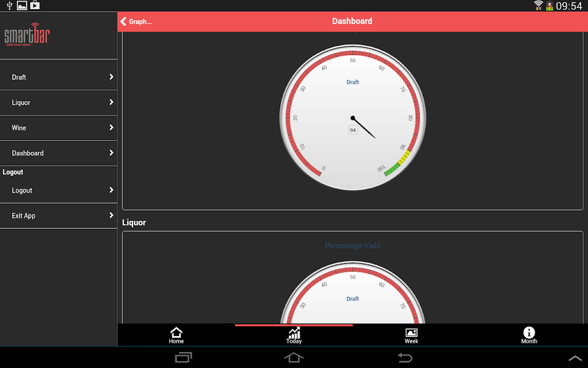The image size is (588, 368).
Task: Expand chevron next to Liquor
Action: click(x=111, y=102)
